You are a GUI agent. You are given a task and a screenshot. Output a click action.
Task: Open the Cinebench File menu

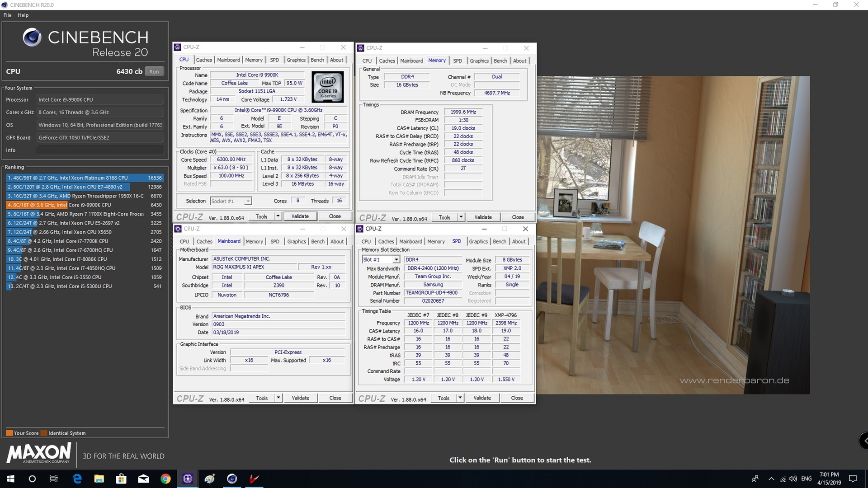point(7,15)
